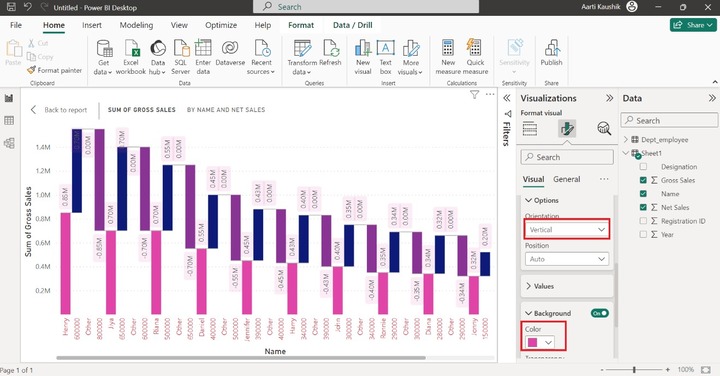
Task: Expand the Dept_employee table
Action: (626, 140)
